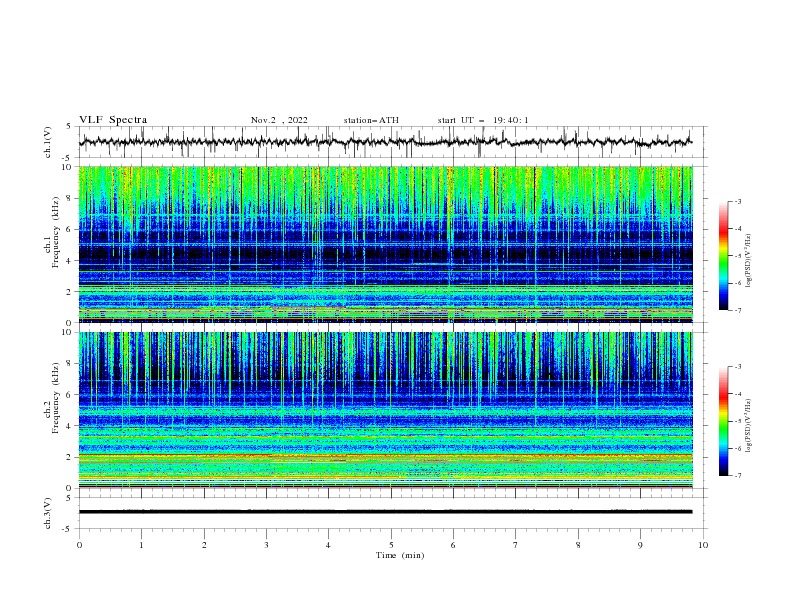The width and height of the screenshot is (792, 612).
Task: Click the "-3" label on ch.1 colorbar
Action: [738, 201]
